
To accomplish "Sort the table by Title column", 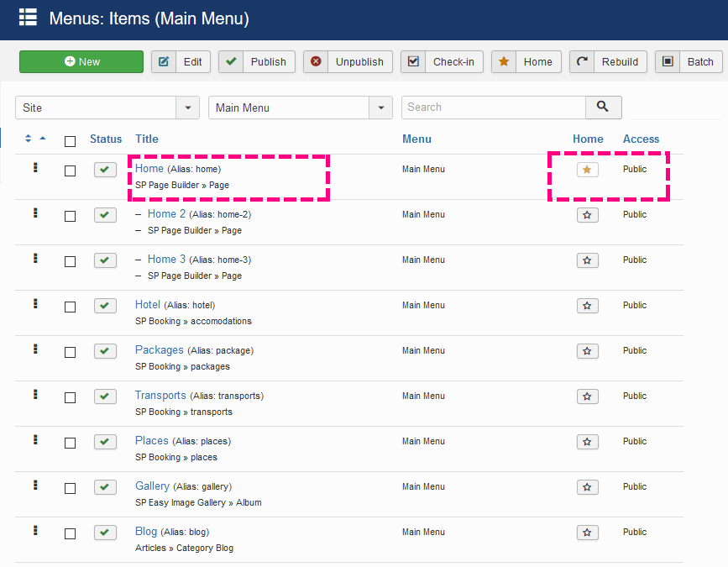I will pos(147,139).
